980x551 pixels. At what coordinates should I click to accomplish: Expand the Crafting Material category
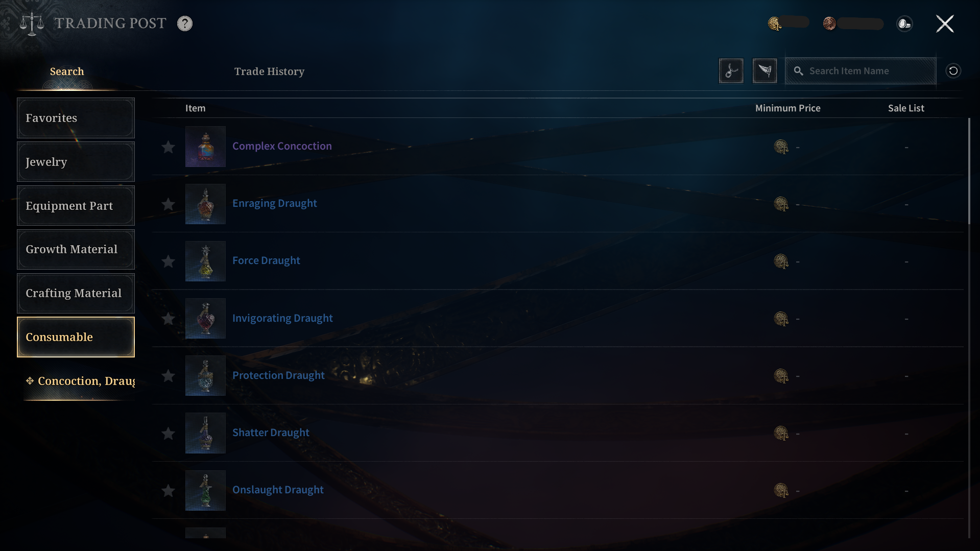pyautogui.click(x=76, y=293)
